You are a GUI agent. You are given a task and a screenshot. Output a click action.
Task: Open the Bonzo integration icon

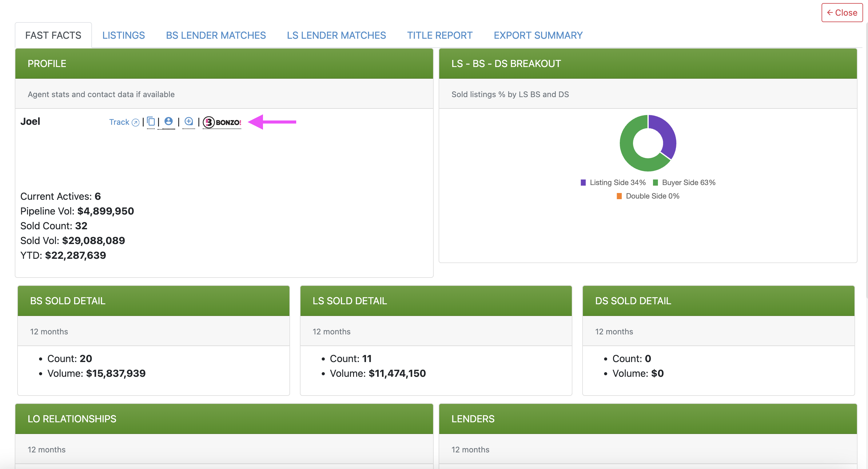click(x=222, y=122)
